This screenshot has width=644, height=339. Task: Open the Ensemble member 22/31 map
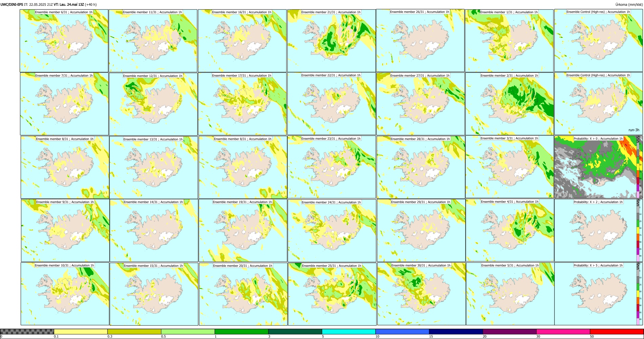pos(331,104)
